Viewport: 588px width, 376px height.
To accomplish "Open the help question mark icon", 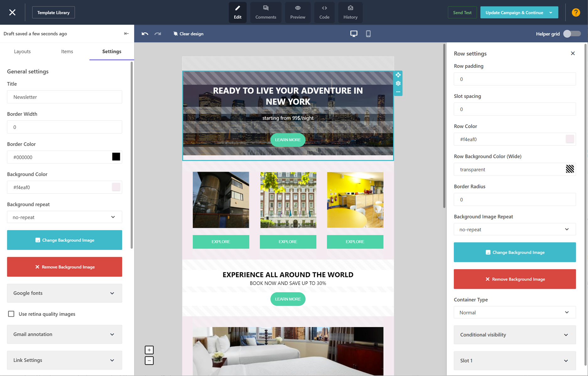I will tap(576, 13).
